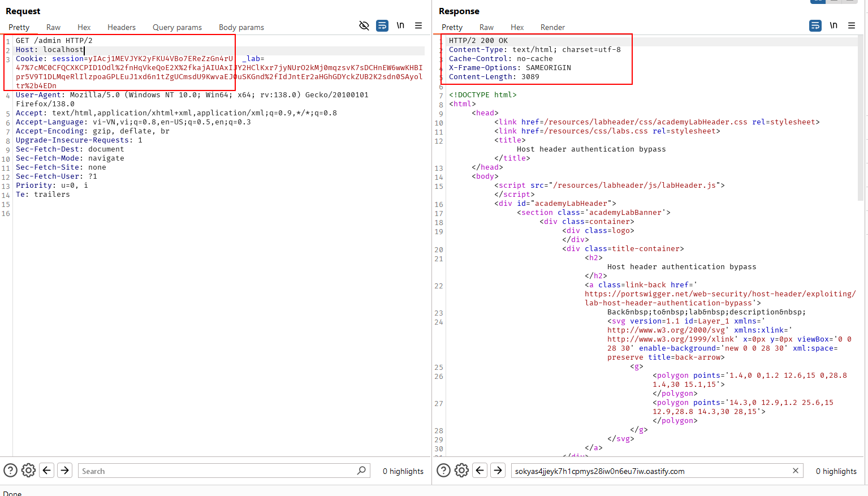Image resolution: width=868 pixels, height=496 pixels.
Task: Go to previous search match in Request
Action: coord(47,471)
